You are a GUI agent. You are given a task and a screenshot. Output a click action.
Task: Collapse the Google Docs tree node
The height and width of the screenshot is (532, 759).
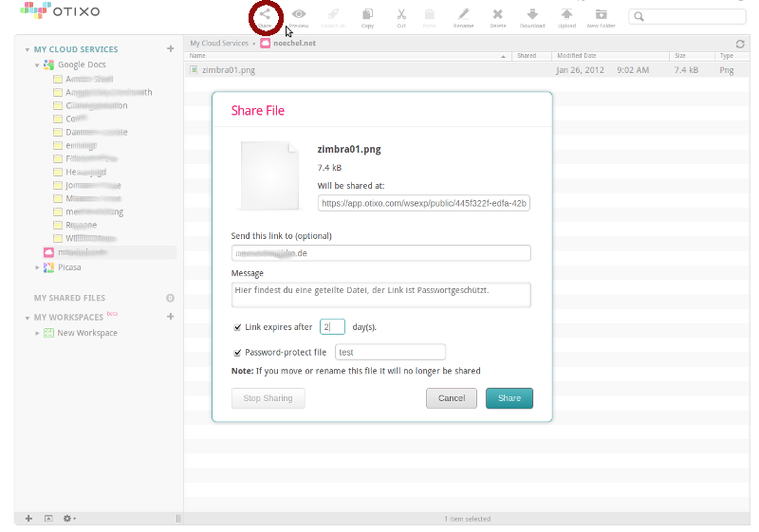tap(38, 65)
